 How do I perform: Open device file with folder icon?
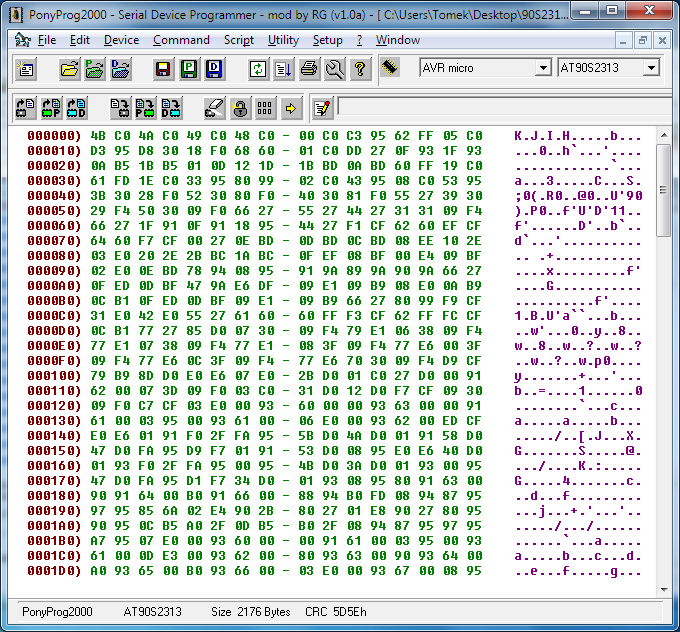69,69
